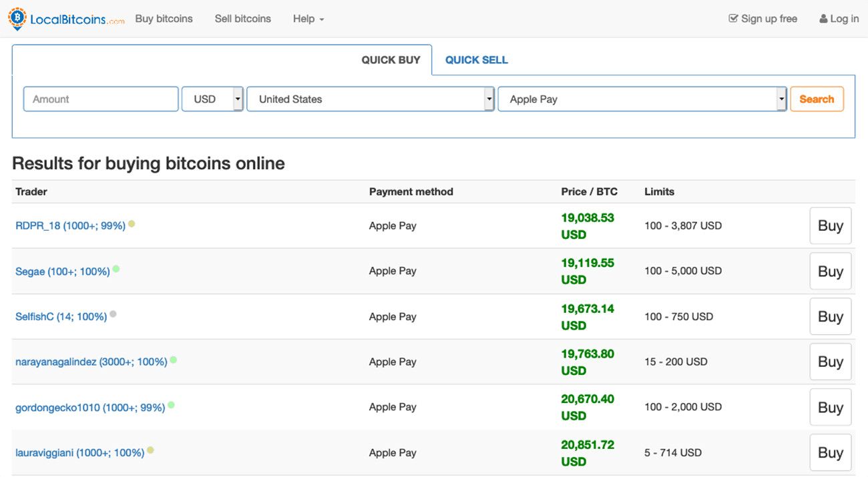Click the Price / BTC column header

(590, 191)
